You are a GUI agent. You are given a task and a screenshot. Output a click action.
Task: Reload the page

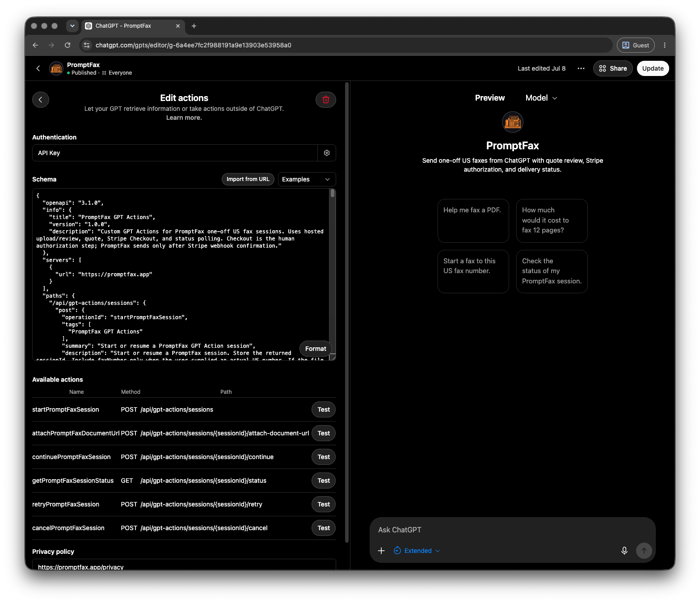click(67, 45)
